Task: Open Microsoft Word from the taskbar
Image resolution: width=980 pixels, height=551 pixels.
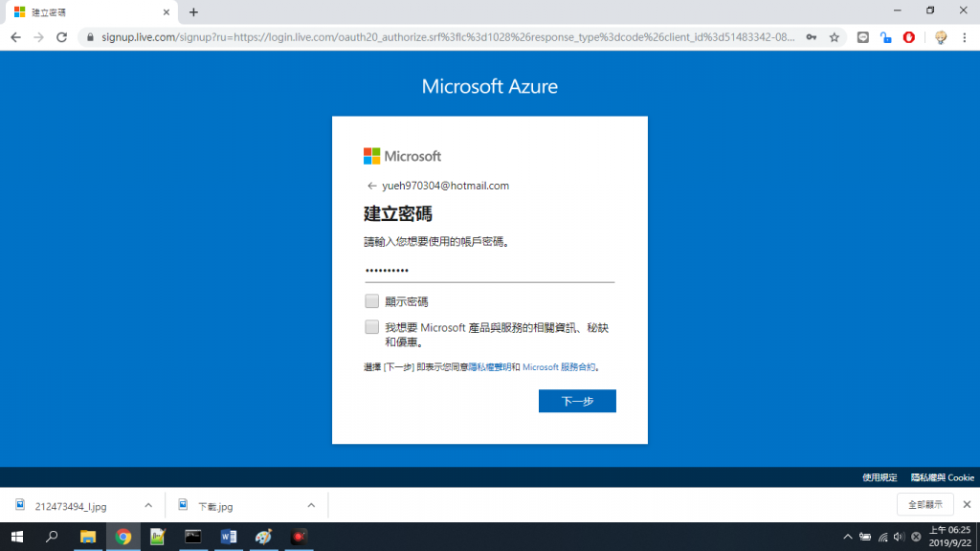Action: tap(228, 537)
